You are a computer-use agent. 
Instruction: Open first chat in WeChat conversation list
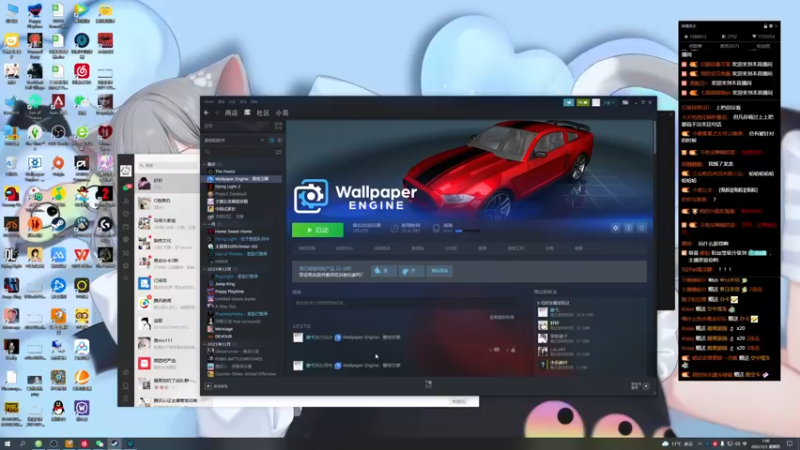click(x=167, y=184)
